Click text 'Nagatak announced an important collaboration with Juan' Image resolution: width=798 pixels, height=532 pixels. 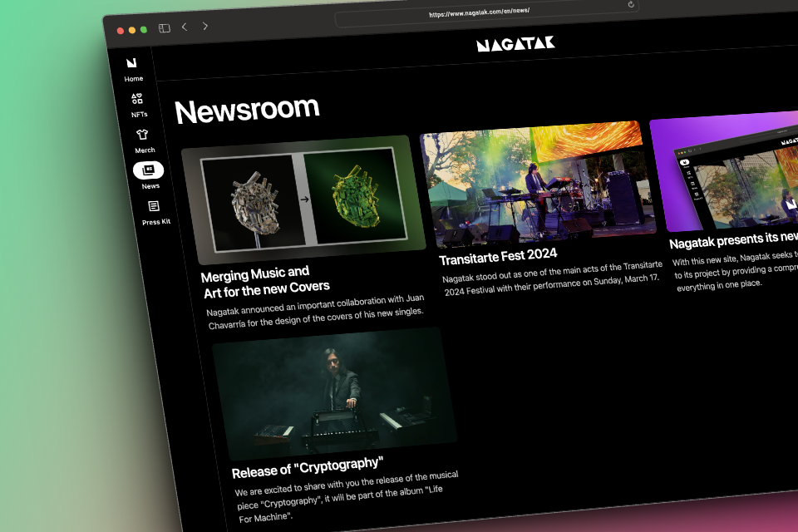315,304
